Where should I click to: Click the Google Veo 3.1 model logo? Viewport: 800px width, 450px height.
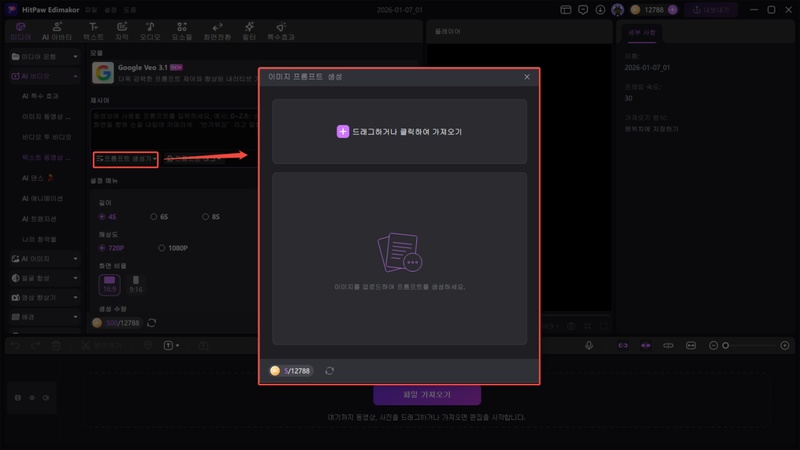pyautogui.click(x=103, y=72)
